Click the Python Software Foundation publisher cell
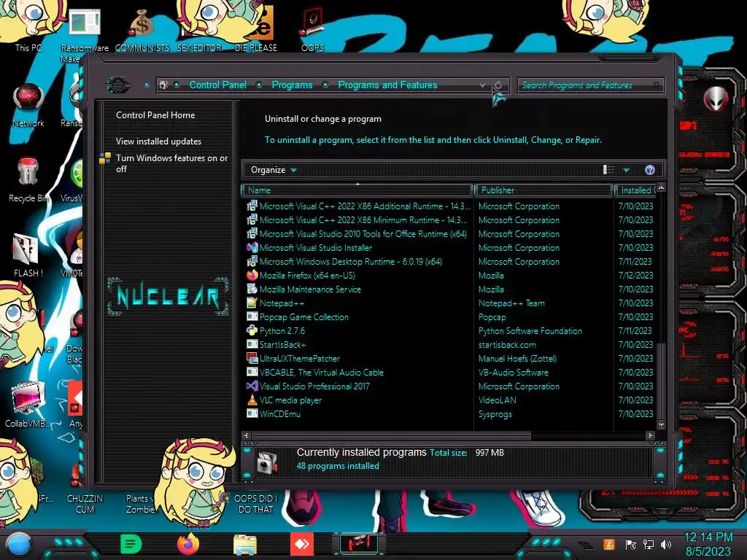747x560 pixels. (x=530, y=330)
